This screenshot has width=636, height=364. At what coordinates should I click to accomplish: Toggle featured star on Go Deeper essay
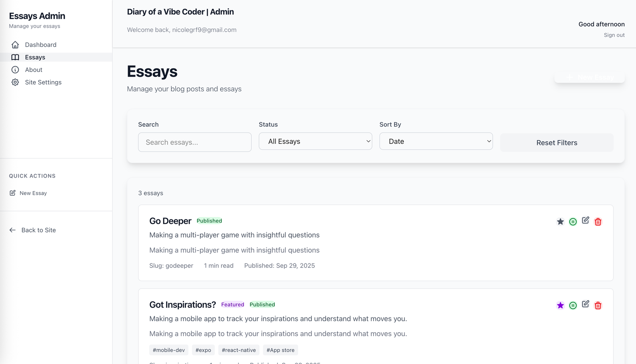[560, 222]
